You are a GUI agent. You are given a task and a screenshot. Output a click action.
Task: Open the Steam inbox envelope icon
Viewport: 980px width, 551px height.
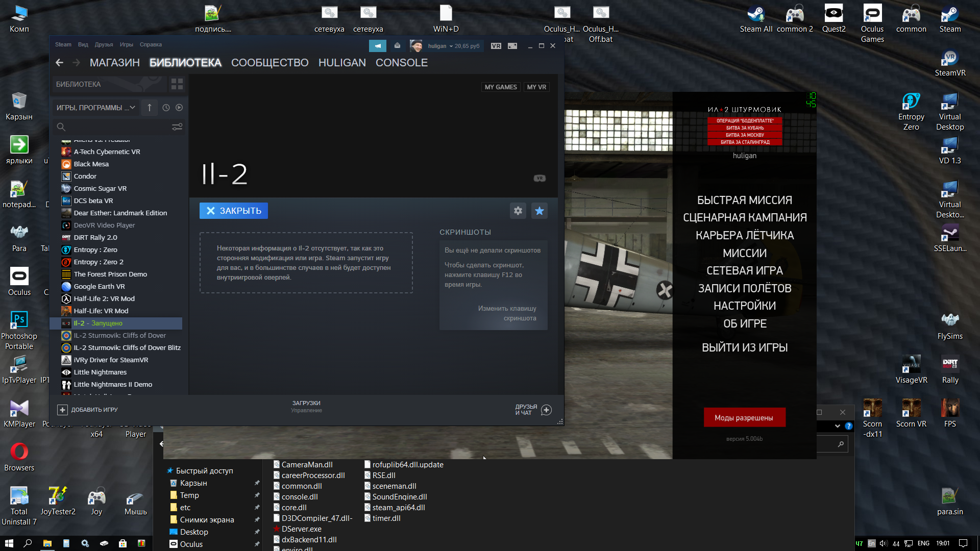397,46
